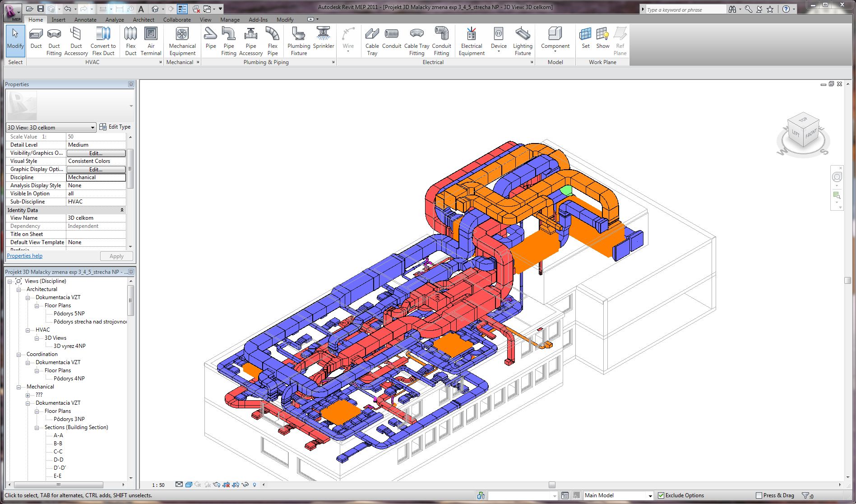Click the Visibility/Graphics Edit button

96,153
